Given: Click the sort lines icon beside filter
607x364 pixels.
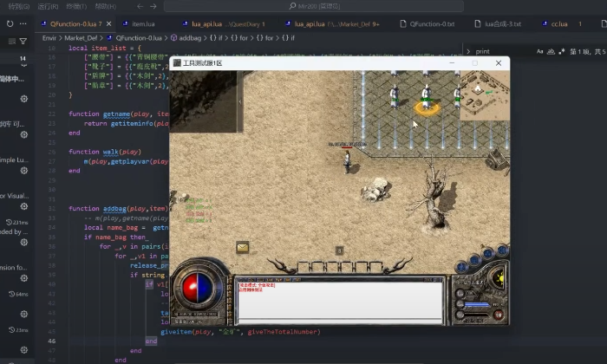Looking at the screenshot, I should [11, 41].
